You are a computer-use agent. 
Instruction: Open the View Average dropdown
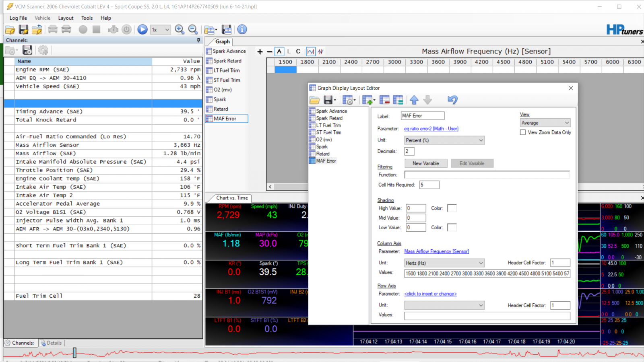545,123
